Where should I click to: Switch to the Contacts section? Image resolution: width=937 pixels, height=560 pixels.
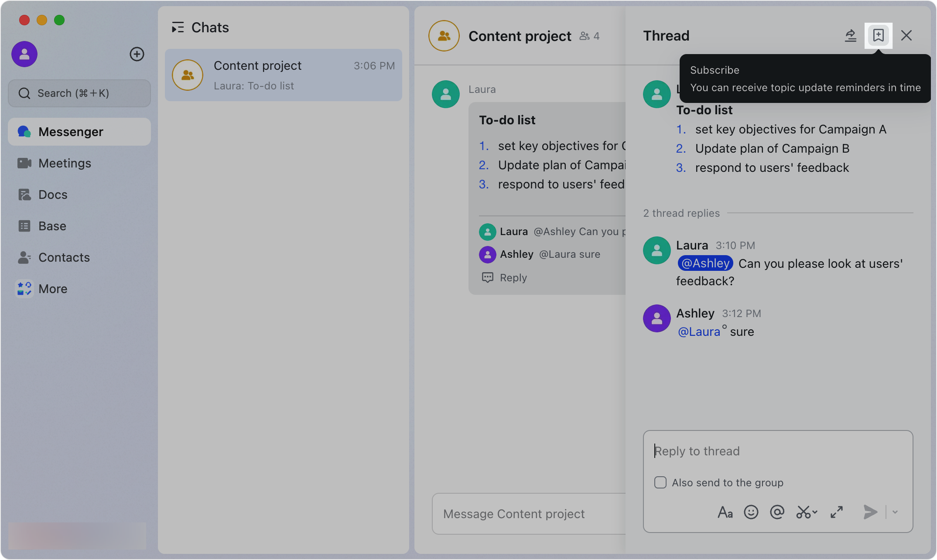click(x=64, y=257)
